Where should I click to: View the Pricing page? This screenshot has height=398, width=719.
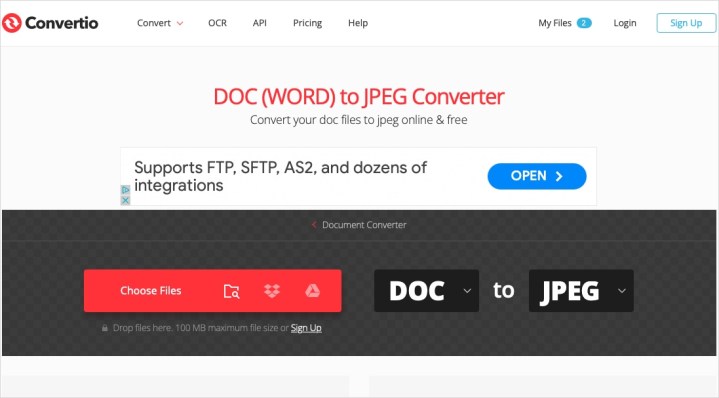pyautogui.click(x=307, y=23)
